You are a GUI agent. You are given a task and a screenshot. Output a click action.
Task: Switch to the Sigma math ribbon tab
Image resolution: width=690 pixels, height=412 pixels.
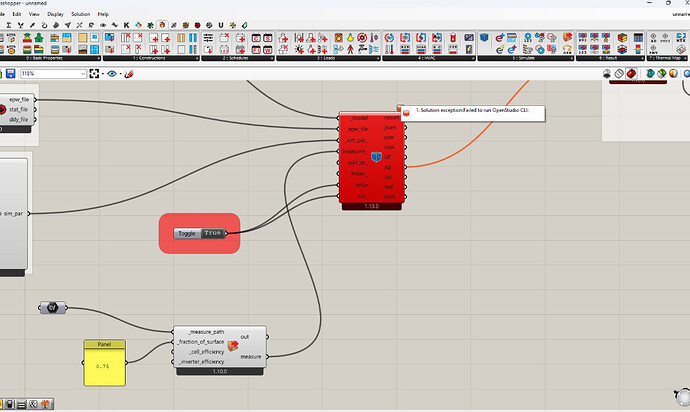(x=8, y=25)
